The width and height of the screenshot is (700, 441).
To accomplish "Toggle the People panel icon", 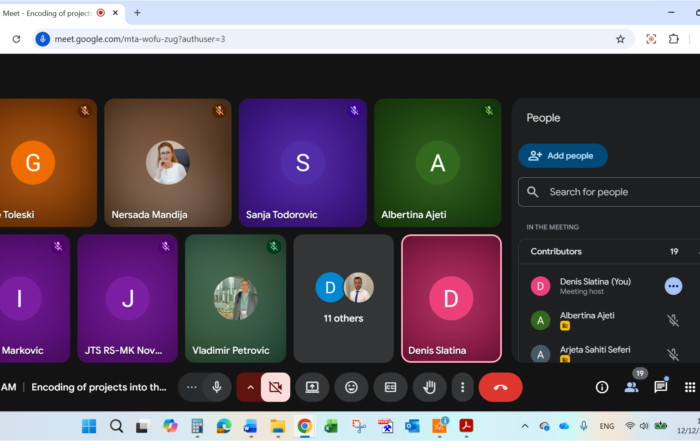I will (x=631, y=387).
